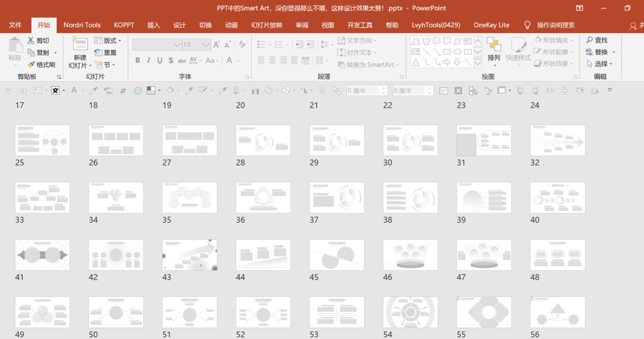Click the Quick Styles (快速样式) button
This screenshot has width=644, height=339.
click(518, 51)
